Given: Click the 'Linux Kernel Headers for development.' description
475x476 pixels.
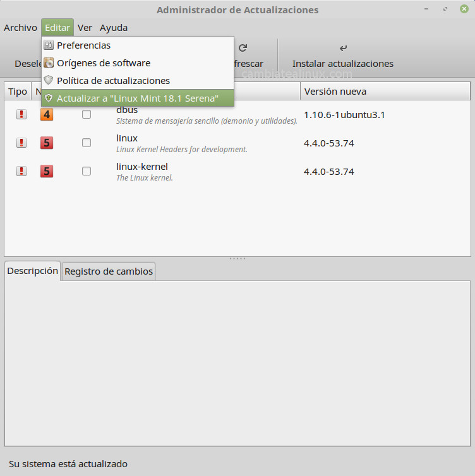Looking at the screenshot, I should (182, 150).
